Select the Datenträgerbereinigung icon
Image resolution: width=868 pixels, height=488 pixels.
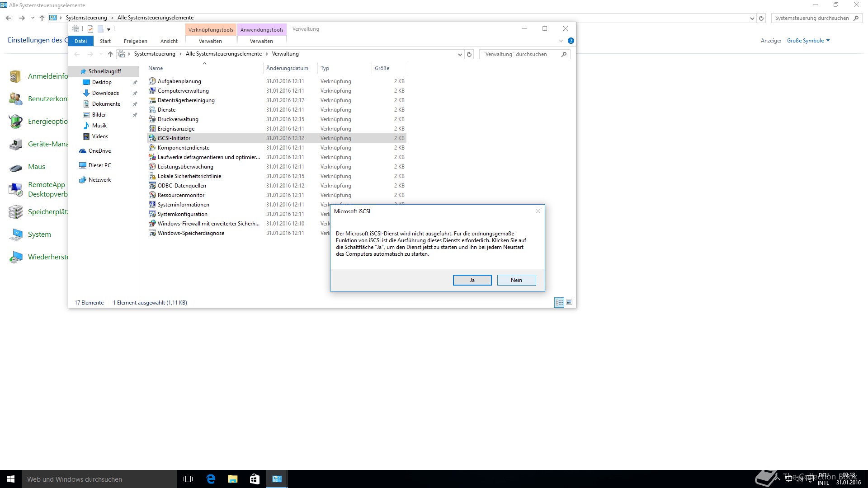[152, 100]
